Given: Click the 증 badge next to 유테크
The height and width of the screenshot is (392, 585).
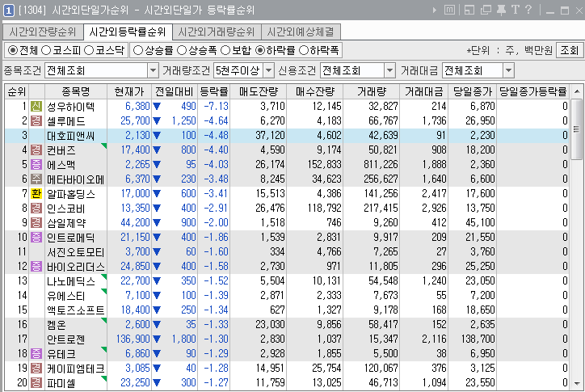Looking at the screenshot, I should point(36,354).
